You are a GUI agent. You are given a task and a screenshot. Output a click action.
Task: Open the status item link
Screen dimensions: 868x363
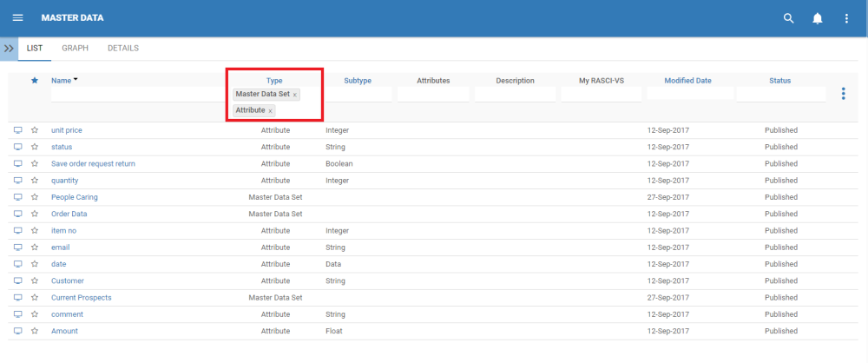pos(62,147)
